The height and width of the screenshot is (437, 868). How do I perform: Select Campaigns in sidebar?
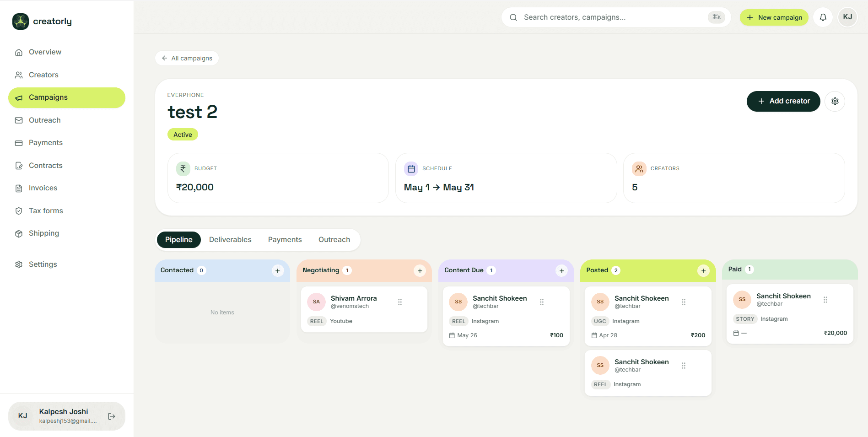tap(67, 97)
